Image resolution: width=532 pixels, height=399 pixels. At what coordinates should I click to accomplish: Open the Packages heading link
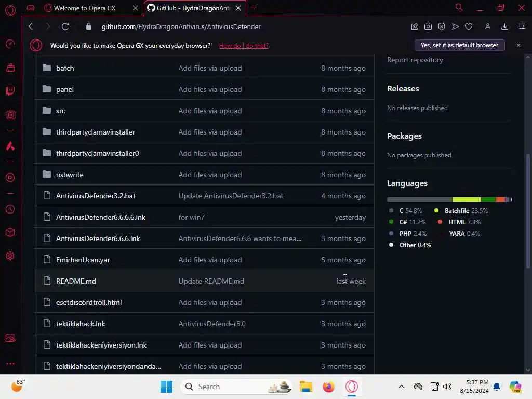click(404, 136)
